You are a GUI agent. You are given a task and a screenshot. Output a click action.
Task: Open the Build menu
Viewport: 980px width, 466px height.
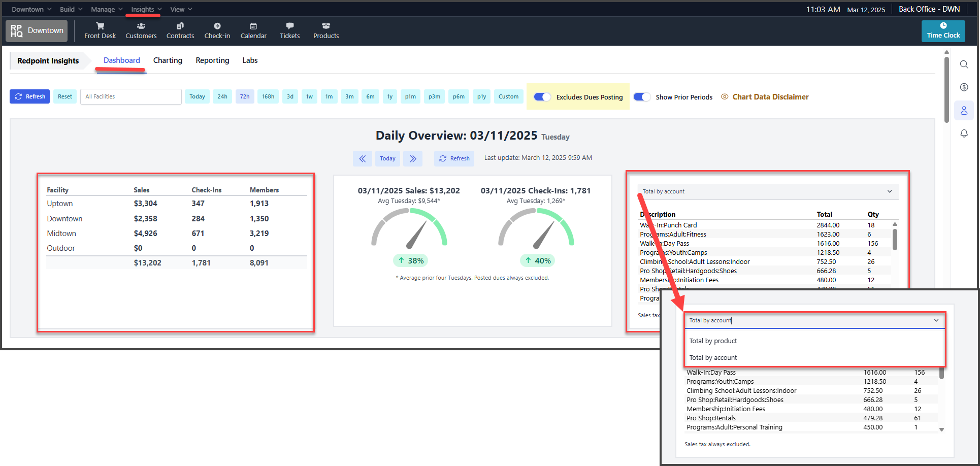[71, 9]
